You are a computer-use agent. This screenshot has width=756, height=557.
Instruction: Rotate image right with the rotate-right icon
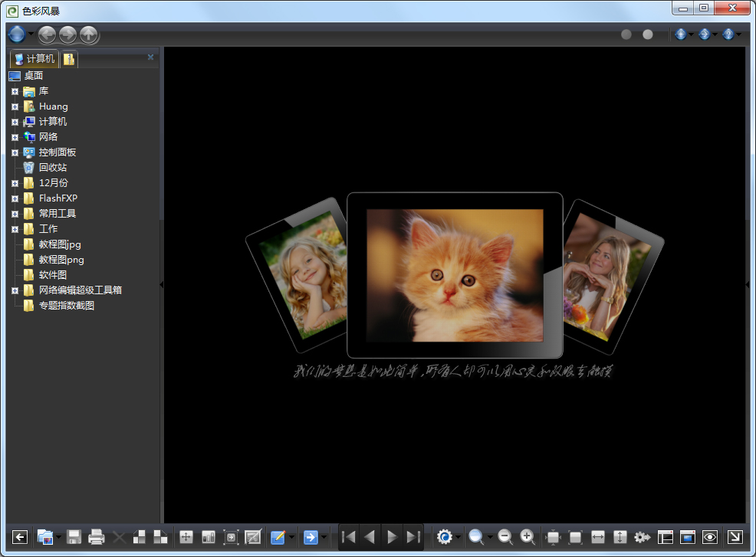click(160, 537)
